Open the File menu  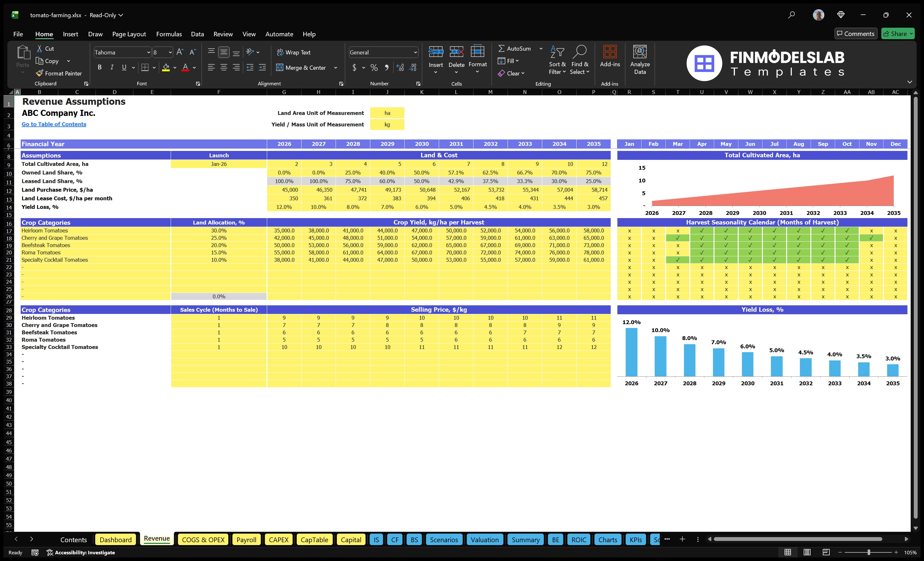[18, 34]
